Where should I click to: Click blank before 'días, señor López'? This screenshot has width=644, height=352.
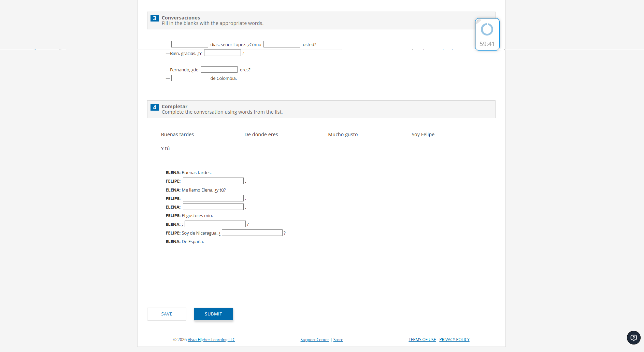point(190,44)
